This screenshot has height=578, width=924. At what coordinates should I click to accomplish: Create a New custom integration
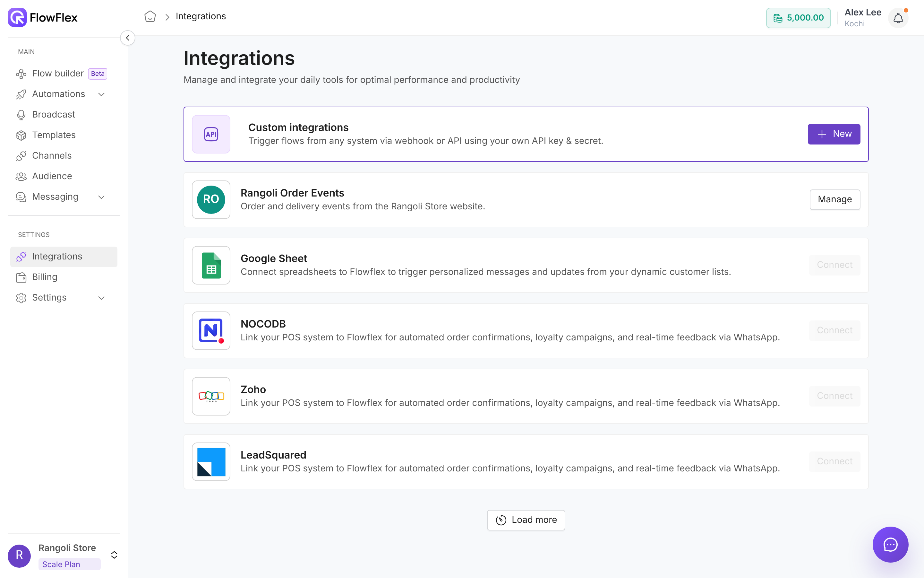pyautogui.click(x=834, y=134)
